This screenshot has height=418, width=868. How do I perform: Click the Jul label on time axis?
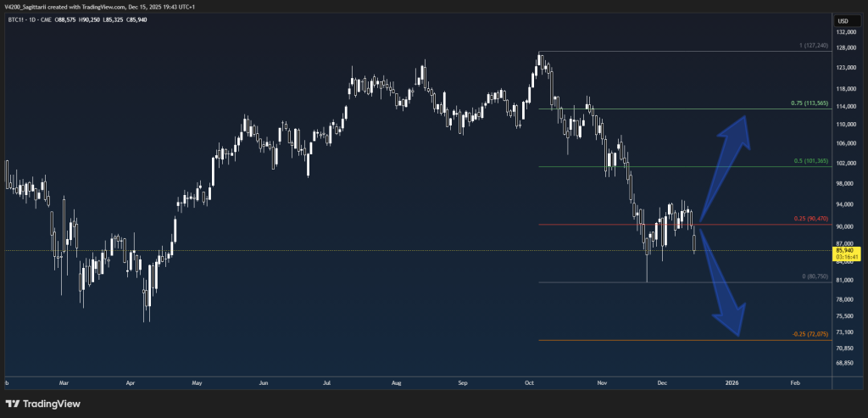pos(326,383)
